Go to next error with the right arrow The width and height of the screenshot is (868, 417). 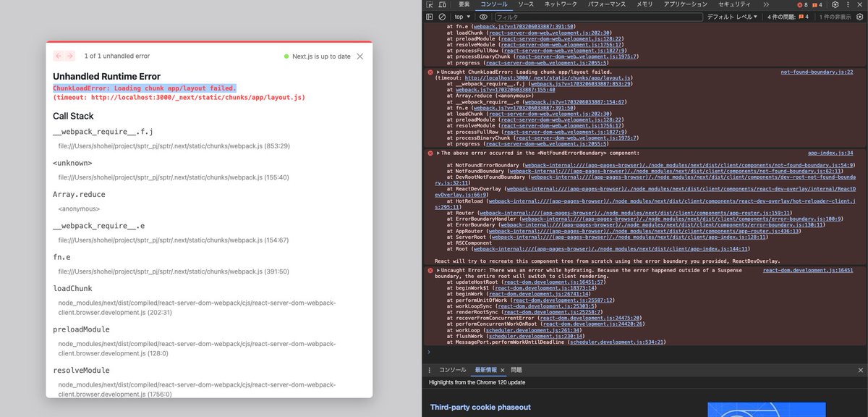(x=70, y=56)
